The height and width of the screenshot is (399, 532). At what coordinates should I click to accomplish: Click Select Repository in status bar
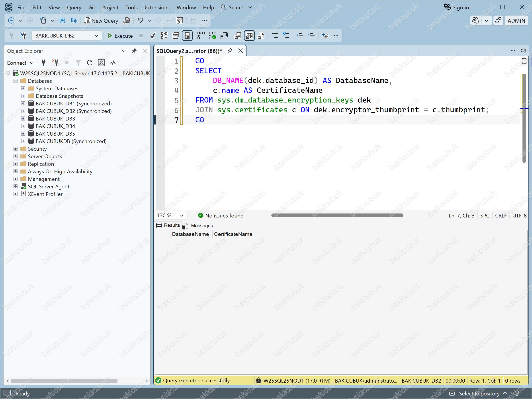click(479, 393)
